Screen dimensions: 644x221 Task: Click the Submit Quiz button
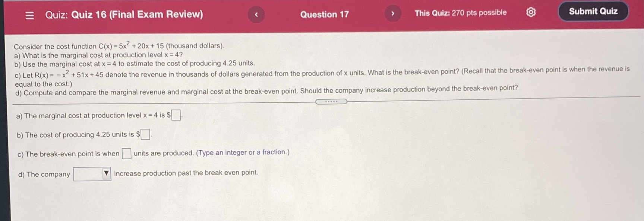593,11
